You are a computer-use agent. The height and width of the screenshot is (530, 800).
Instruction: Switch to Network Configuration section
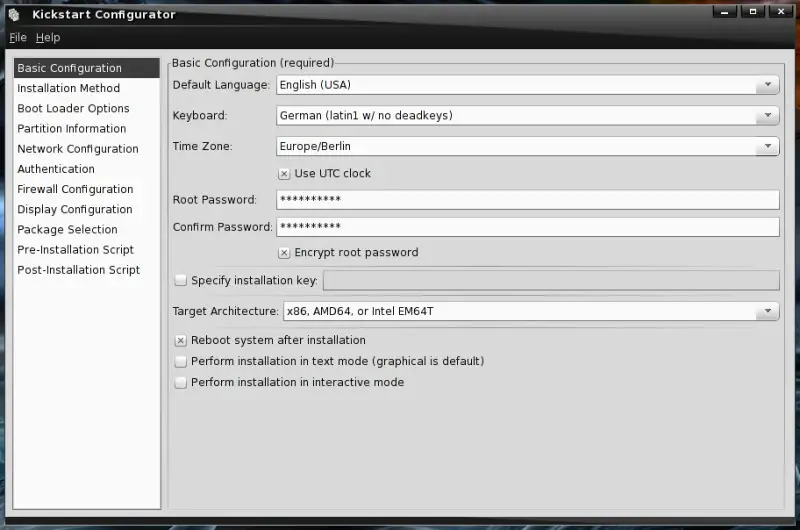click(87, 149)
